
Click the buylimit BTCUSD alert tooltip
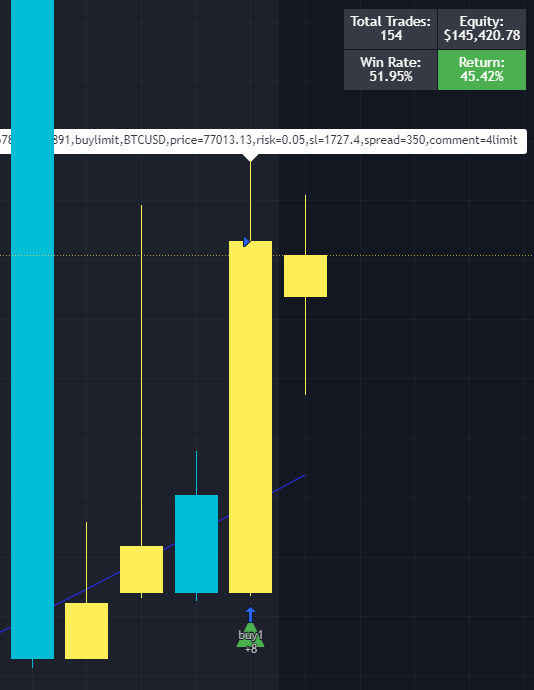pos(263,141)
